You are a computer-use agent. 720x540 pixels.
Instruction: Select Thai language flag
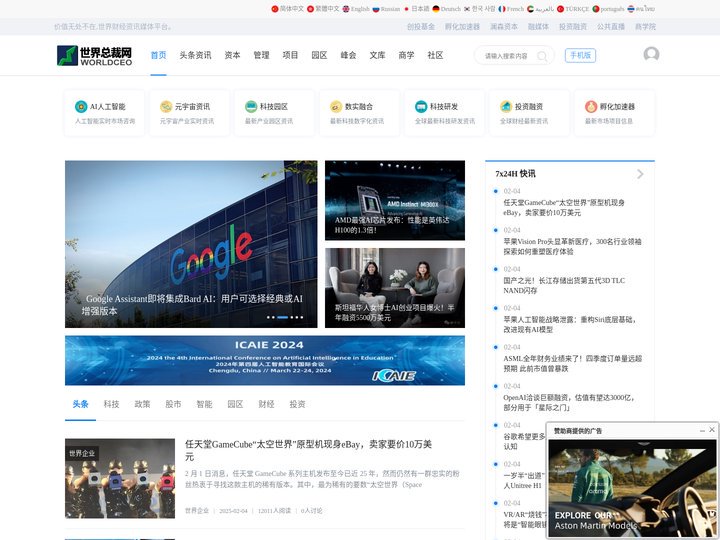click(641, 9)
